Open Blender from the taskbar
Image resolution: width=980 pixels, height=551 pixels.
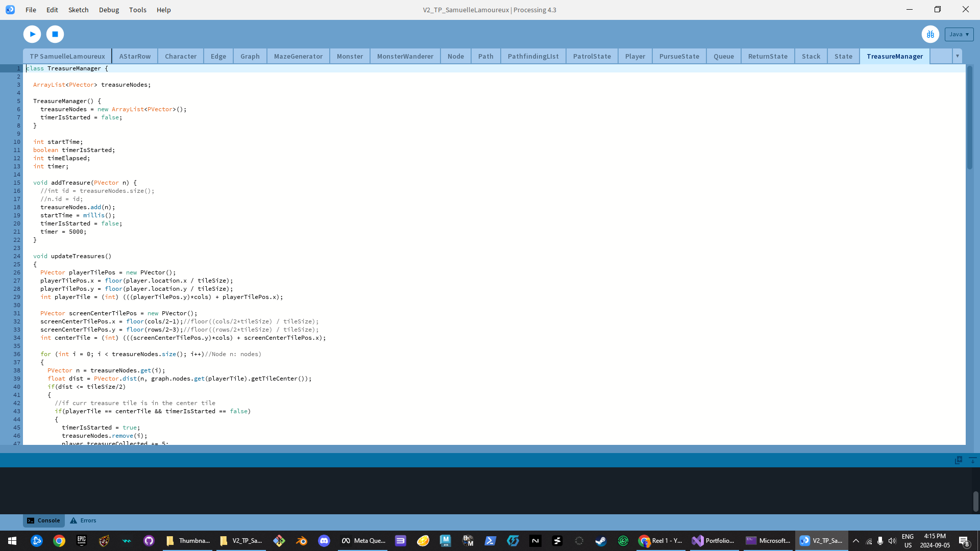click(x=302, y=541)
